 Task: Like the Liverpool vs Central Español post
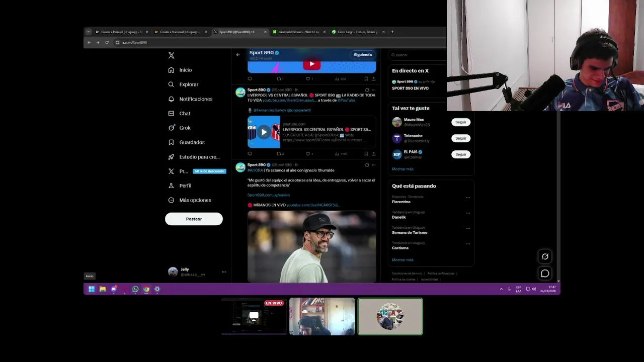[x=309, y=154]
